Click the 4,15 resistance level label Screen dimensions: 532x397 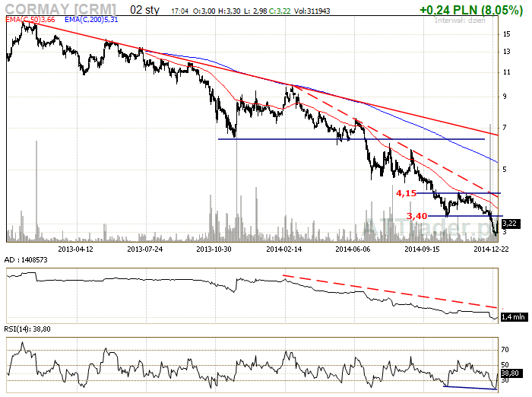click(406, 193)
